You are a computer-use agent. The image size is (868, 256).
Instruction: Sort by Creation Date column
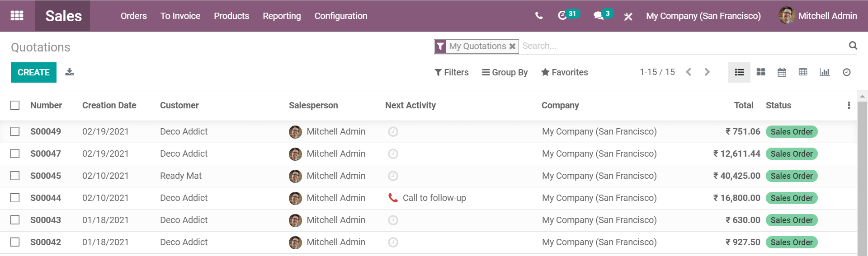pyautogui.click(x=109, y=105)
